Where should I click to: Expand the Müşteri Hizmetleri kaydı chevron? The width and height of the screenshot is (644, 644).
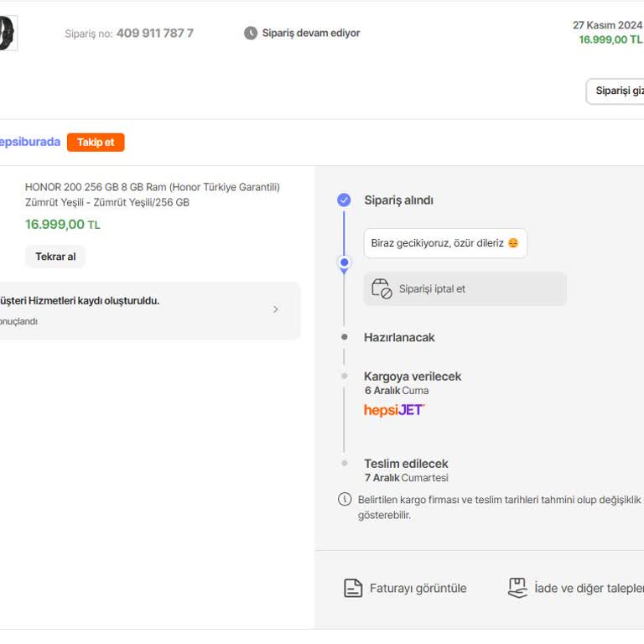(276, 309)
